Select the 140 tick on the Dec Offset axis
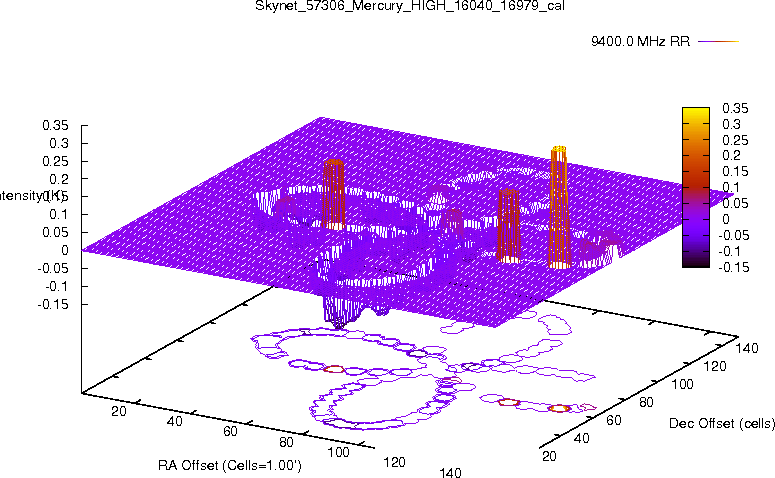 tap(747, 348)
